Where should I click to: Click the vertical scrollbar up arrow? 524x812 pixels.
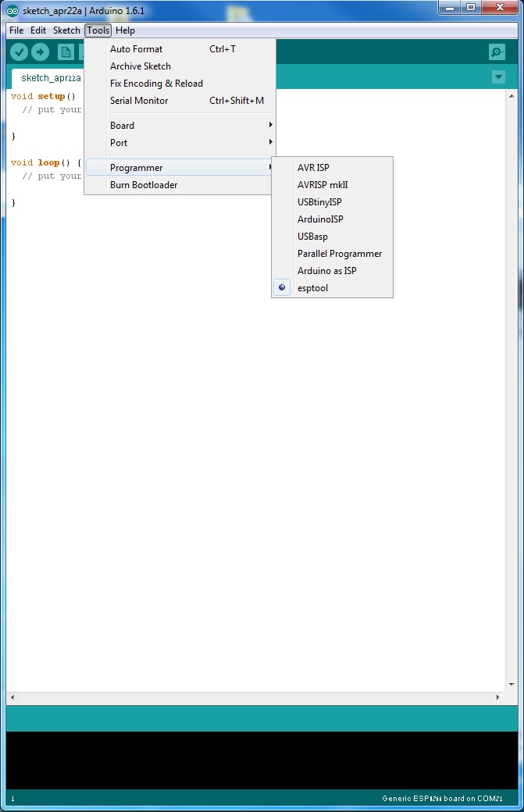511,96
